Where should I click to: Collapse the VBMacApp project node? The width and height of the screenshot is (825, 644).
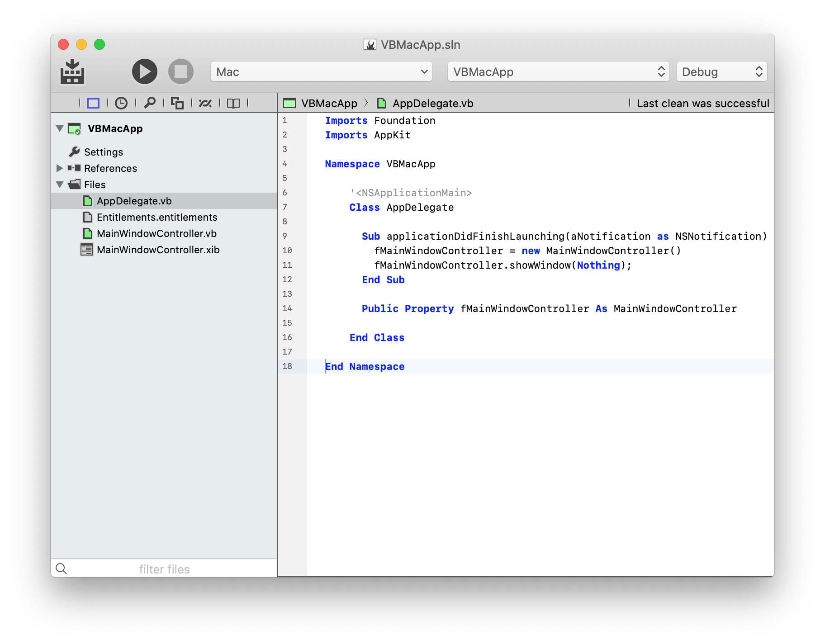(59, 128)
